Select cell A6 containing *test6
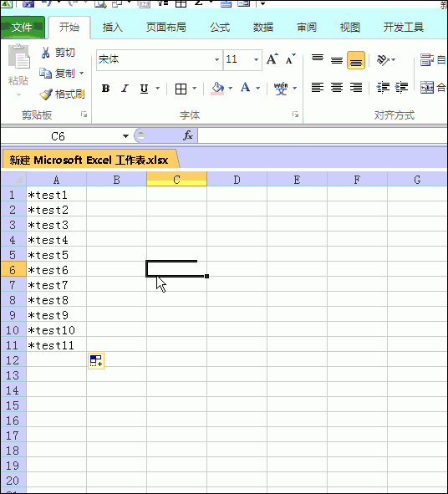This screenshot has height=494, width=448. click(56, 270)
